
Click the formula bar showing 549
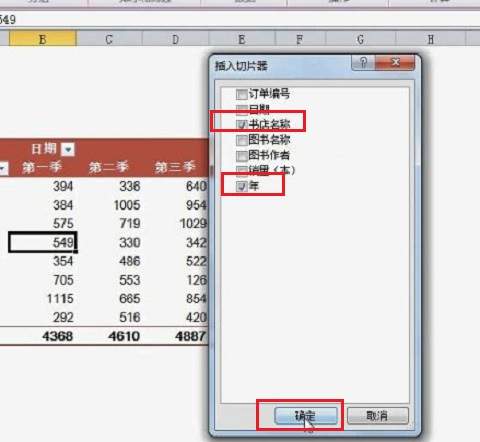point(240,20)
